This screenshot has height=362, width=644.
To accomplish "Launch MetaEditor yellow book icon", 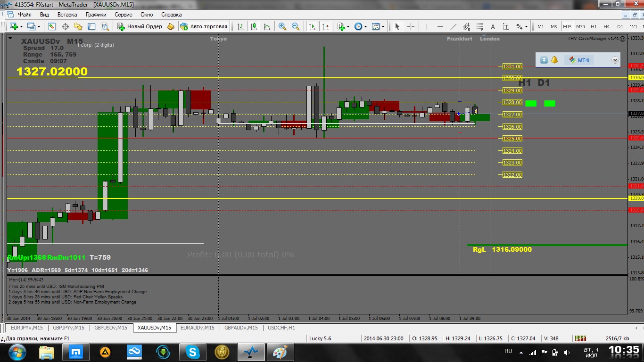I will 171,26.
